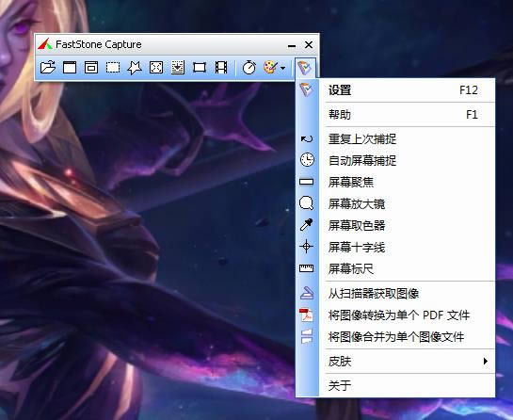
Task: Select Capture Full Screen icon
Action: (x=156, y=68)
